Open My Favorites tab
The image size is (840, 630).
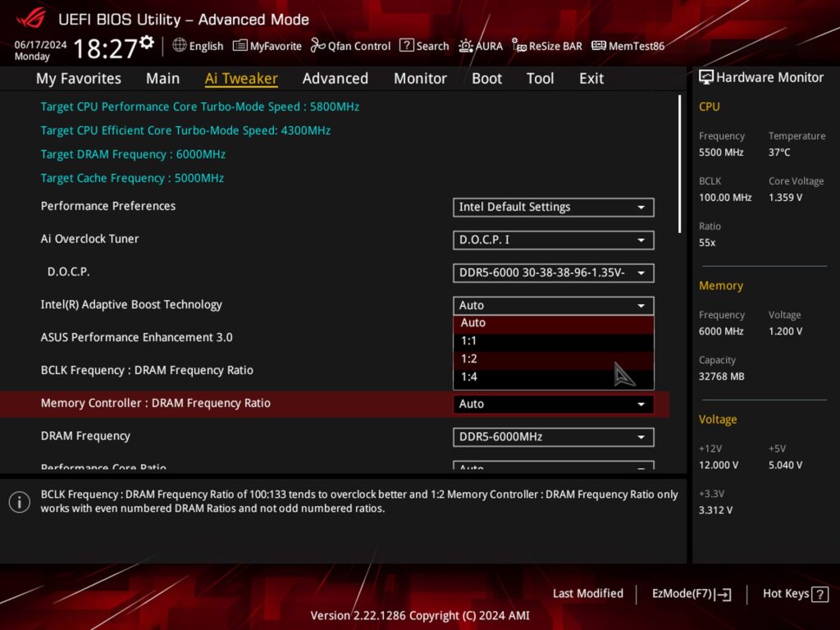[78, 78]
